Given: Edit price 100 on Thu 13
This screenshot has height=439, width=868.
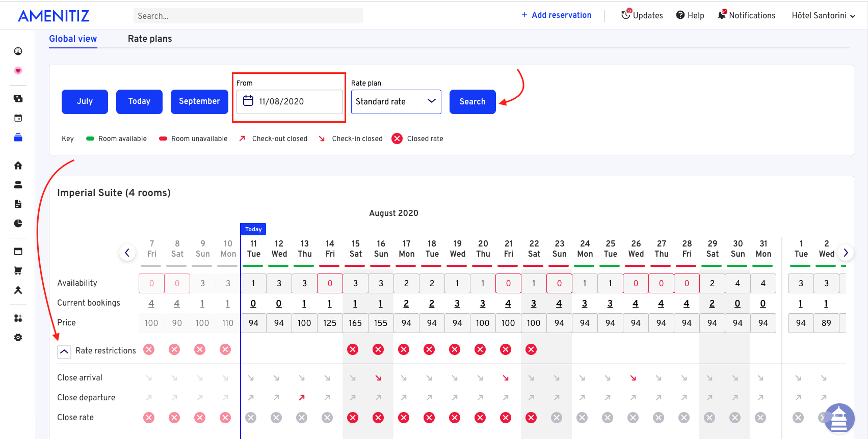Looking at the screenshot, I should coord(304,323).
